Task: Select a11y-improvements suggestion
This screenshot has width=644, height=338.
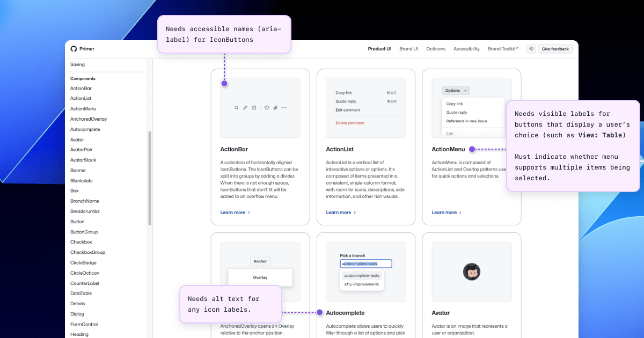Action: click(362, 284)
